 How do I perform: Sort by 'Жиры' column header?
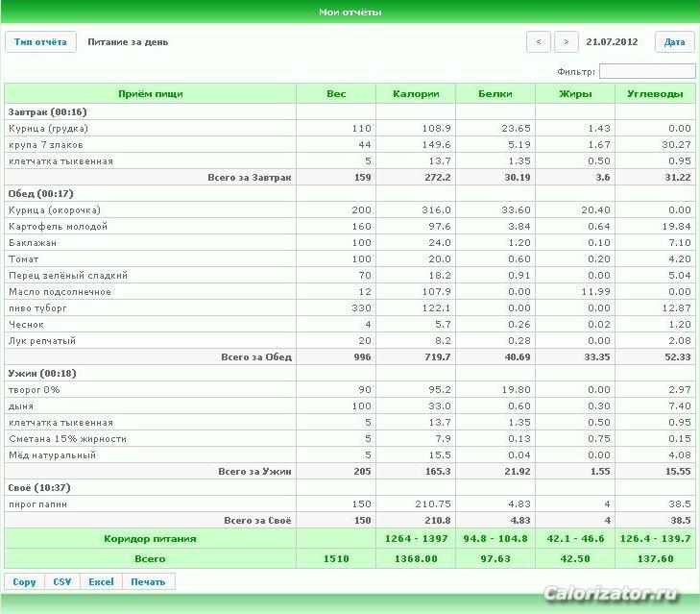click(575, 94)
